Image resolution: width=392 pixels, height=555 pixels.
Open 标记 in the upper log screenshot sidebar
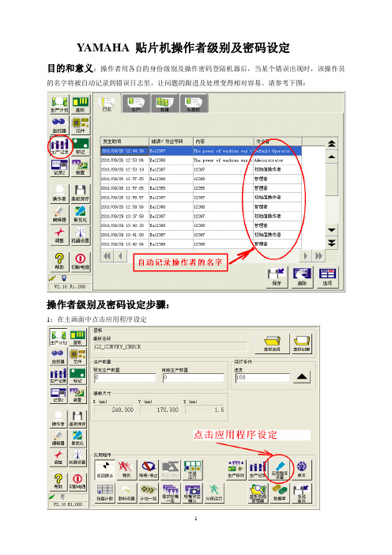coord(81,146)
